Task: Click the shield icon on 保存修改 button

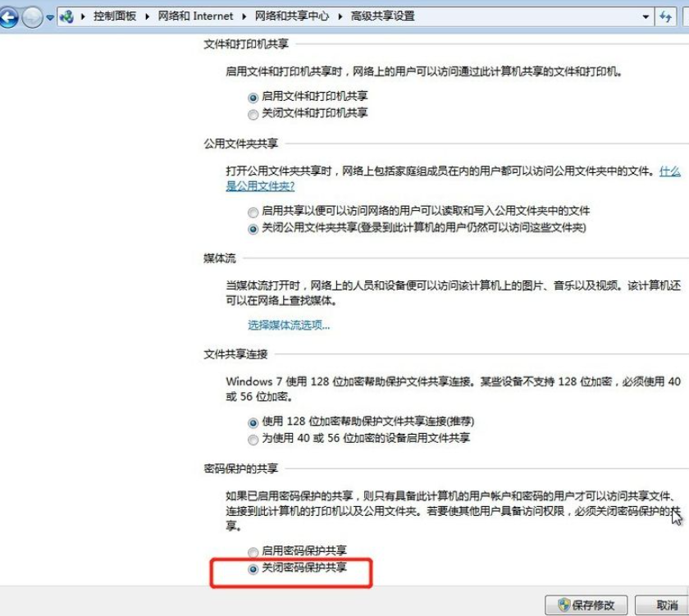Action: pyautogui.click(x=564, y=605)
